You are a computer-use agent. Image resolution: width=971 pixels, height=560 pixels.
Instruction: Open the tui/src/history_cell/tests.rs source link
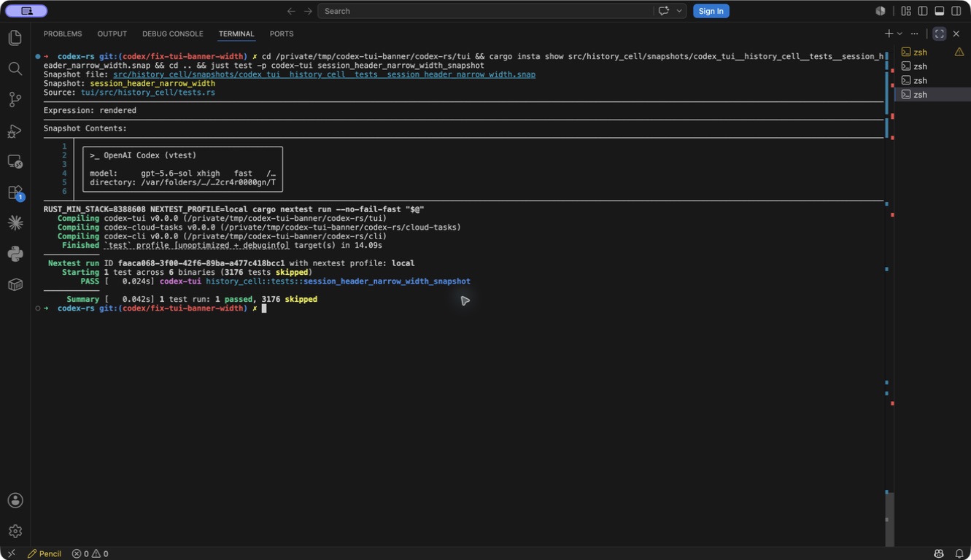point(148,93)
